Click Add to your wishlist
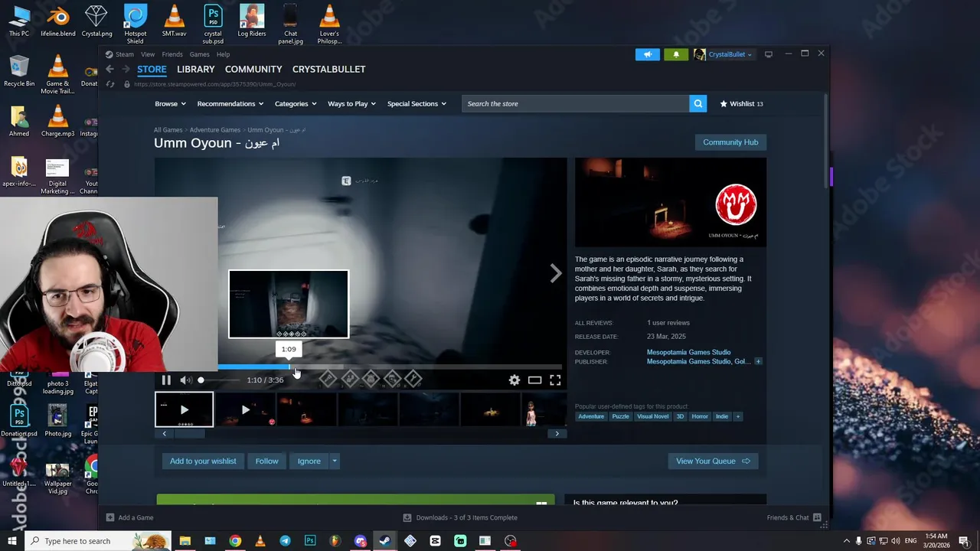This screenshot has width=980, height=551. click(203, 461)
